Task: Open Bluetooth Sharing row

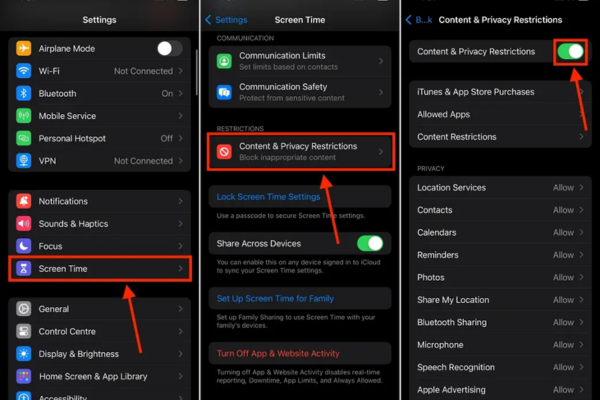Action: [500, 322]
